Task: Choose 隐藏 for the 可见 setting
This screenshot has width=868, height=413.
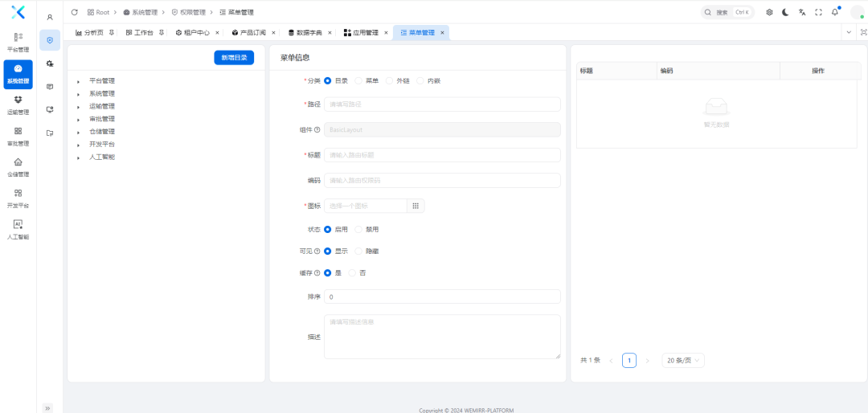Action: click(358, 251)
